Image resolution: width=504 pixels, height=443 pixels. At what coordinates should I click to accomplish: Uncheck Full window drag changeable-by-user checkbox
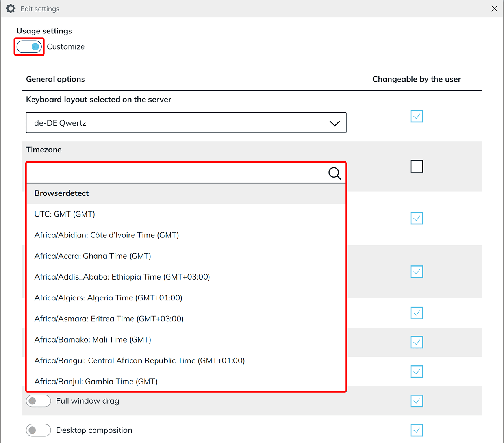[x=417, y=401]
